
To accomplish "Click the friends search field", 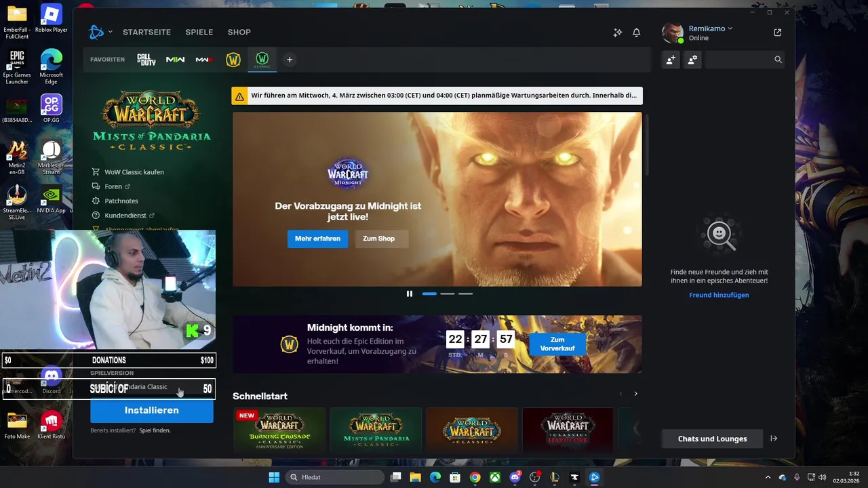I will pyautogui.click(x=745, y=60).
